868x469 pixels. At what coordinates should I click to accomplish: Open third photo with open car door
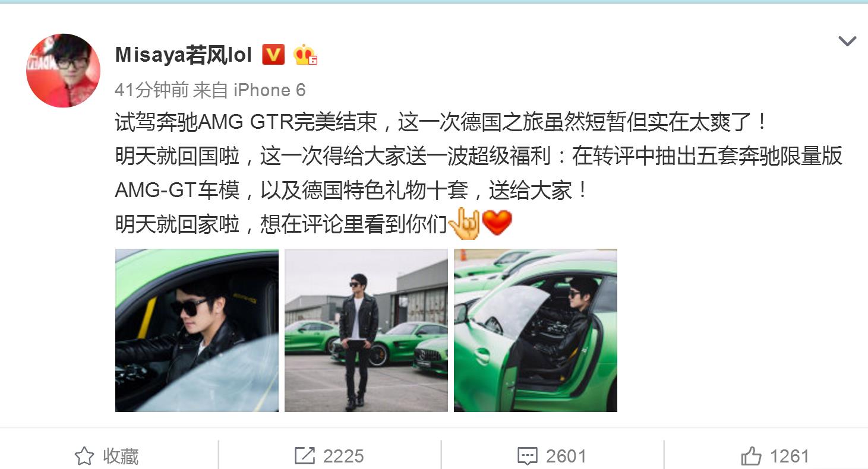pos(535,330)
